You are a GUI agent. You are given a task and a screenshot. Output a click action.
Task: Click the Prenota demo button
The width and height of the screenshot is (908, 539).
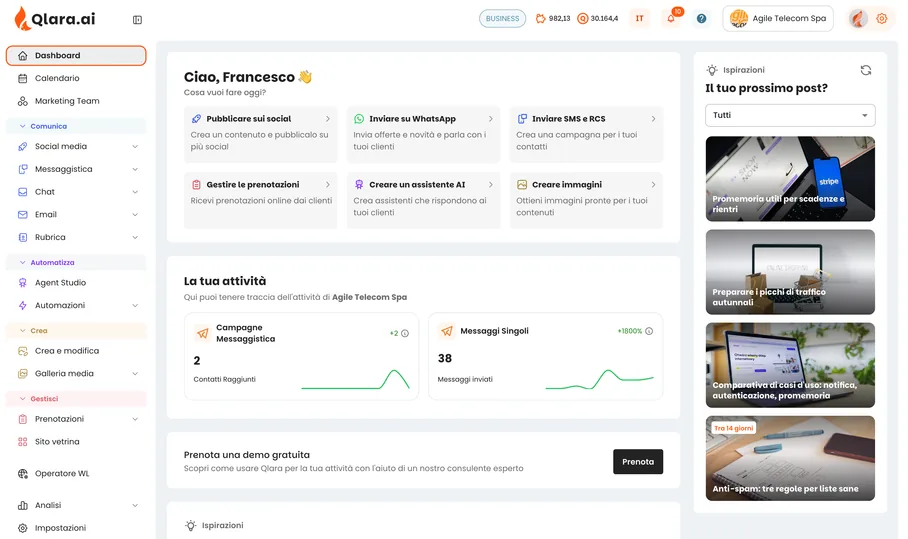(x=638, y=461)
